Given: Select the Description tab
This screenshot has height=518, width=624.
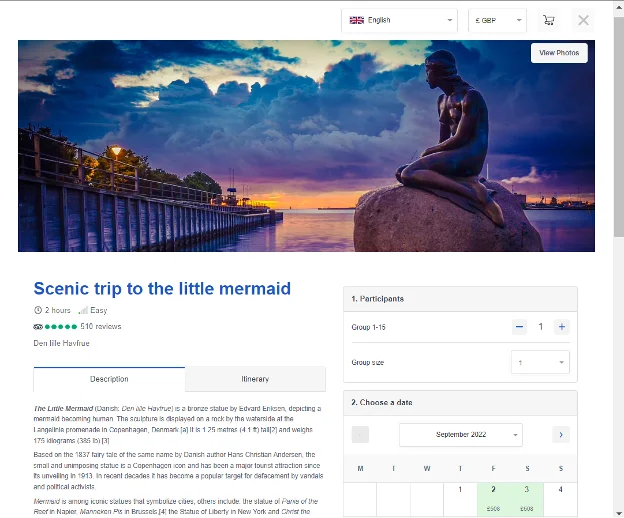Looking at the screenshot, I should (109, 379).
